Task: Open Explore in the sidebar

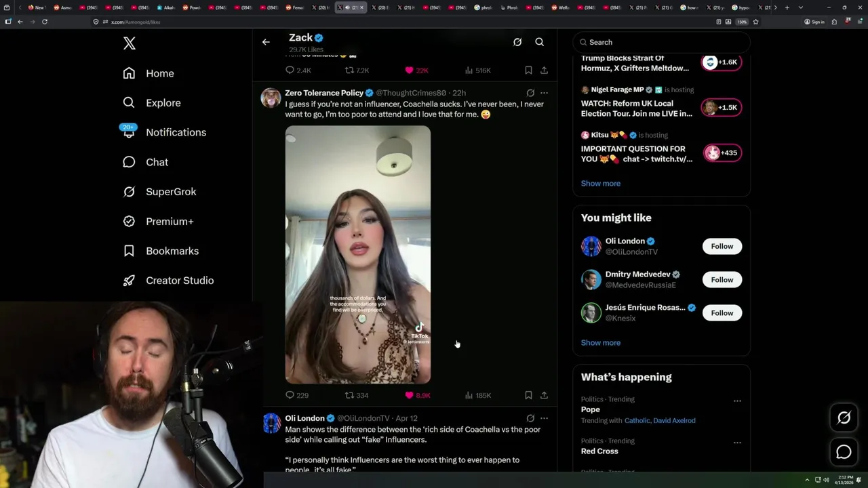Action: pos(152,103)
